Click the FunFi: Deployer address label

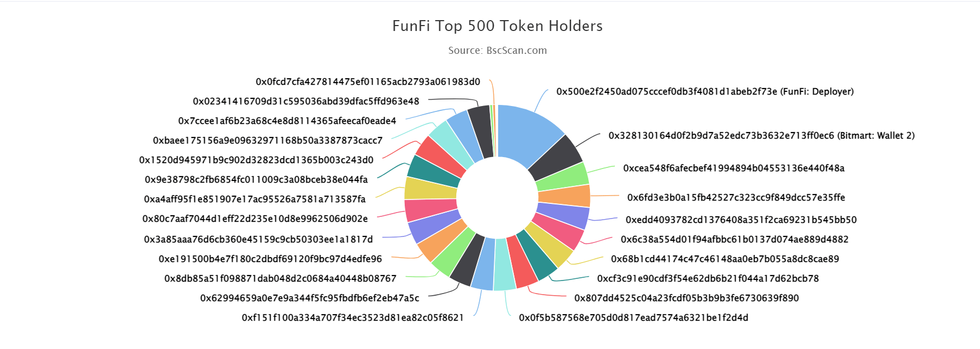point(705,91)
